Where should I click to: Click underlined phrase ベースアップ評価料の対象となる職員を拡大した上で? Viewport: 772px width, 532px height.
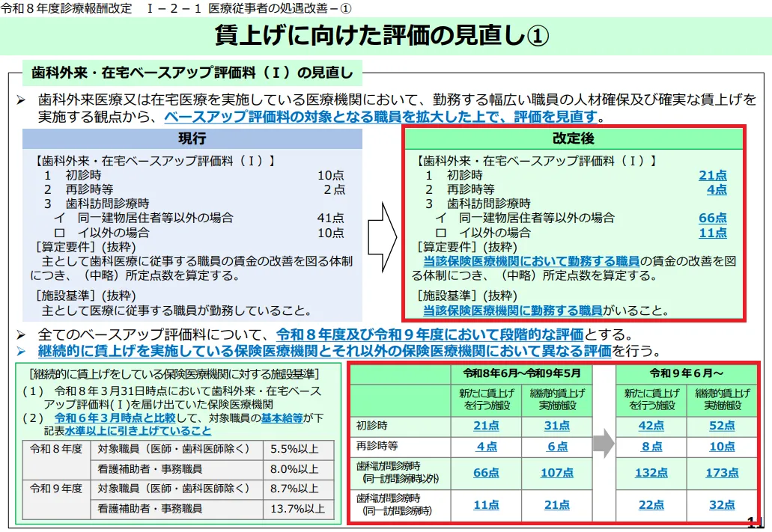(x=332, y=117)
